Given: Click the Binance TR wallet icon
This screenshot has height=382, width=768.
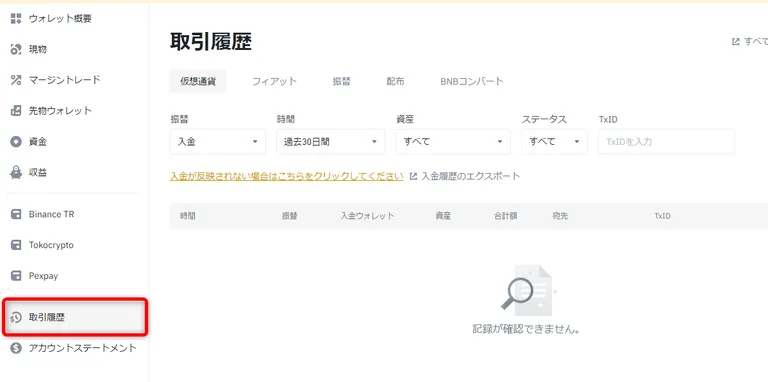Looking at the screenshot, I should click(16, 215).
